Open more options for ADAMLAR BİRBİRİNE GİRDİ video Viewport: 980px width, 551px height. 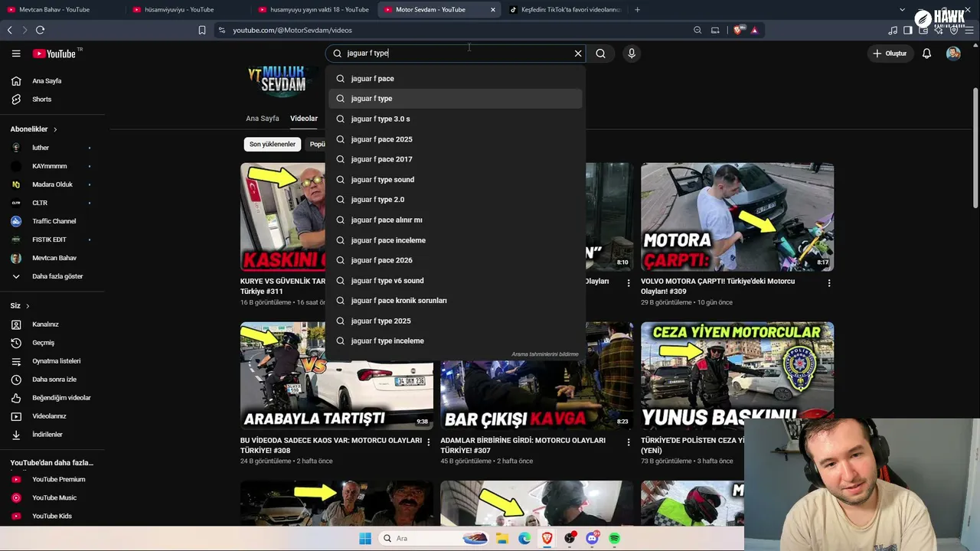coord(629,442)
